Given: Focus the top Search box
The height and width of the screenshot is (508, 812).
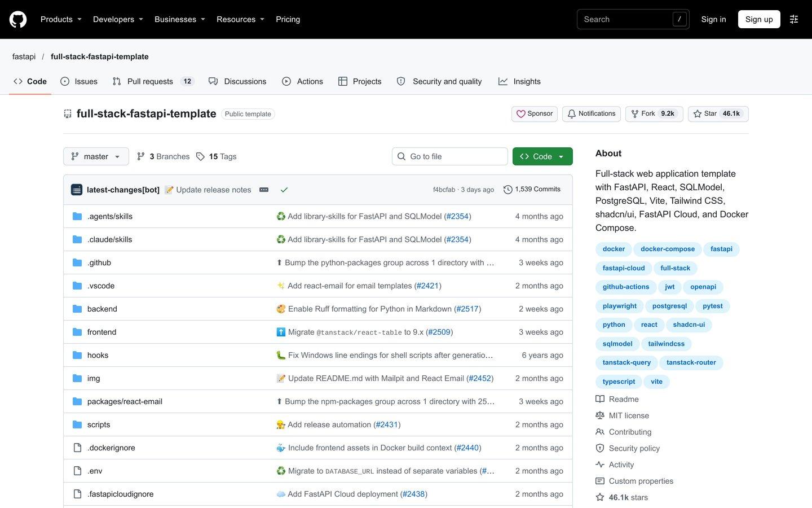Looking at the screenshot, I should coord(633,19).
